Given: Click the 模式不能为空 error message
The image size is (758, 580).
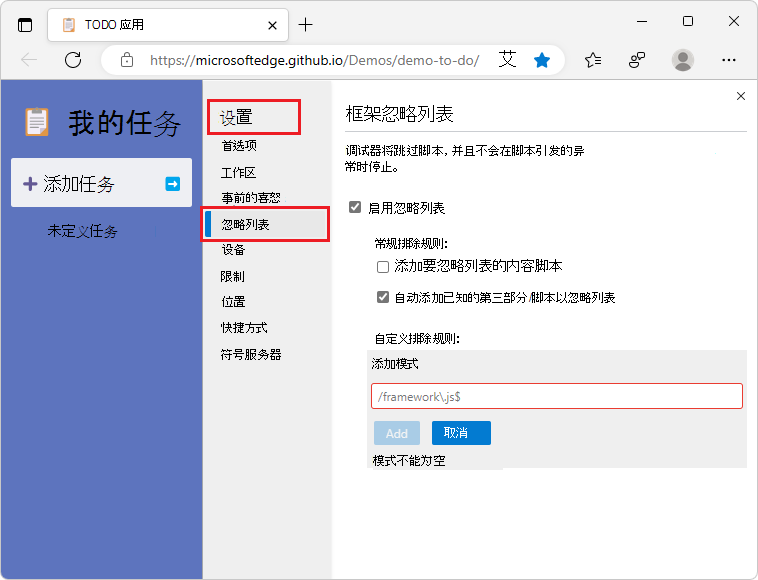Looking at the screenshot, I should coord(409,461).
